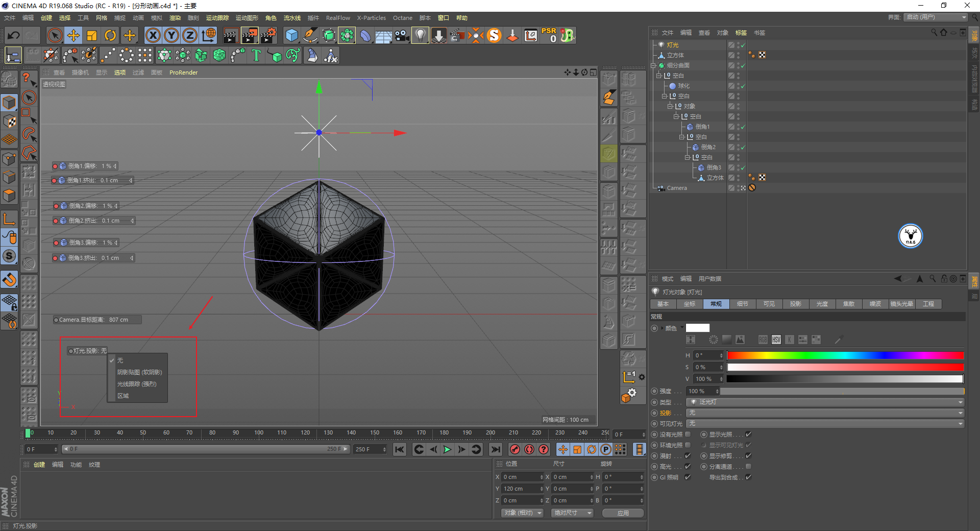This screenshot has height=531, width=980.
Task: Switch to the 细节 attribute tab
Action: coord(743,304)
